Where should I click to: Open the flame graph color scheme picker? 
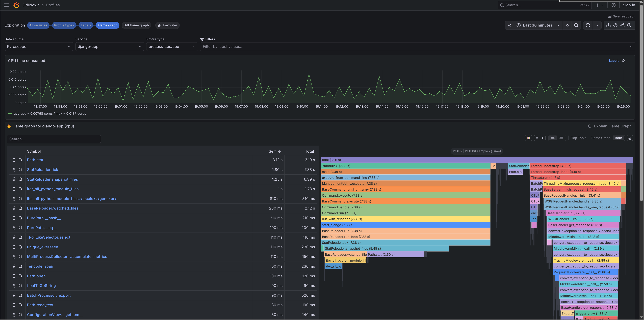click(528, 138)
